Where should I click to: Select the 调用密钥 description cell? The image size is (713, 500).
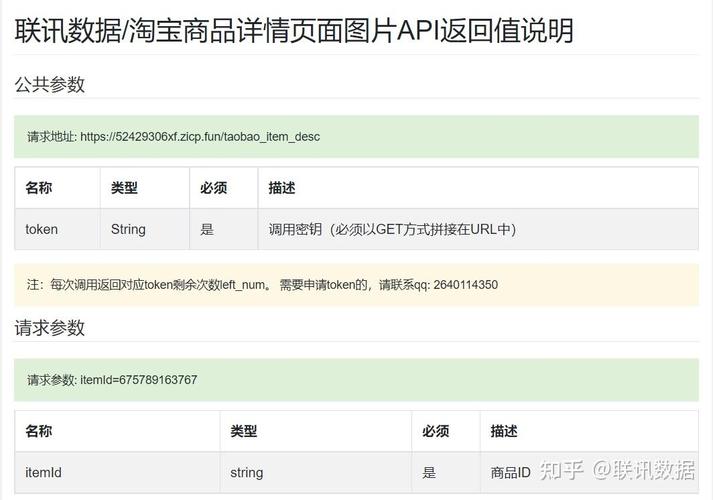pyautogui.click(x=392, y=229)
